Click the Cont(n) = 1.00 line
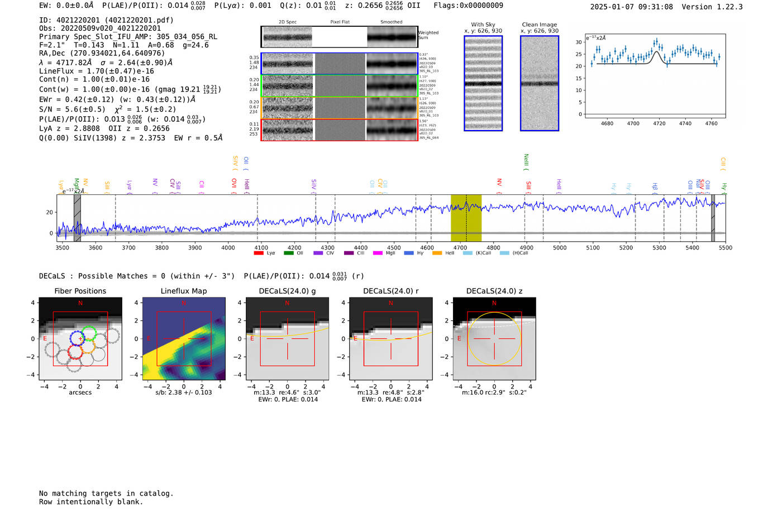The height and width of the screenshot is (532, 782). 94,79
